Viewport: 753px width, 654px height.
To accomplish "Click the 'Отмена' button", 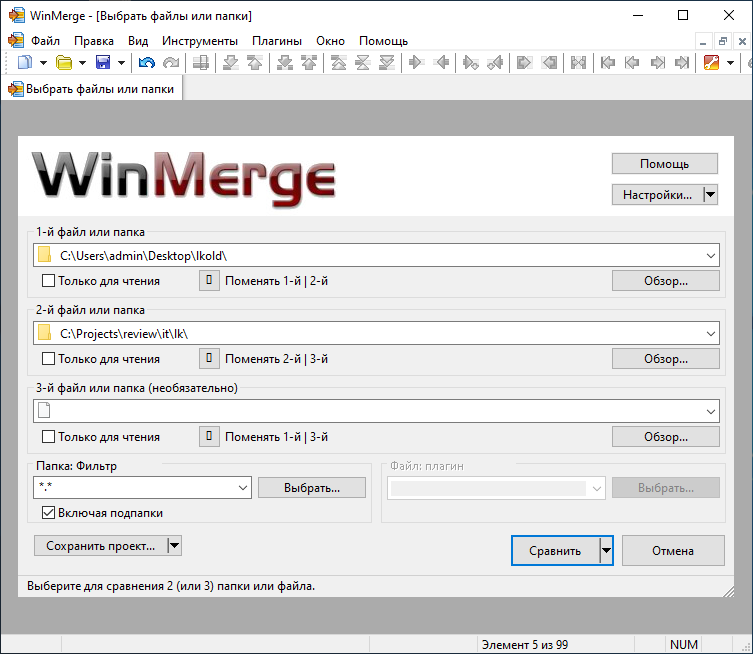I will point(672,550).
